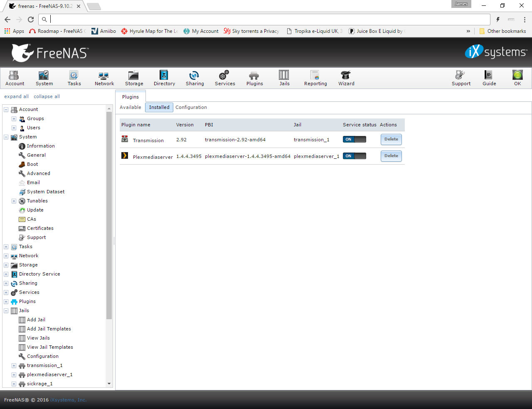This screenshot has width=532, height=409.
Task: Expand the Tasks tree node
Action: tap(6, 247)
